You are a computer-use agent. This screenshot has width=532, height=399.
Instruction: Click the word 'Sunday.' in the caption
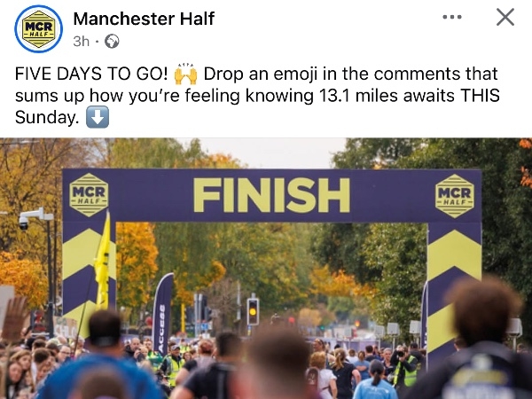47,117
